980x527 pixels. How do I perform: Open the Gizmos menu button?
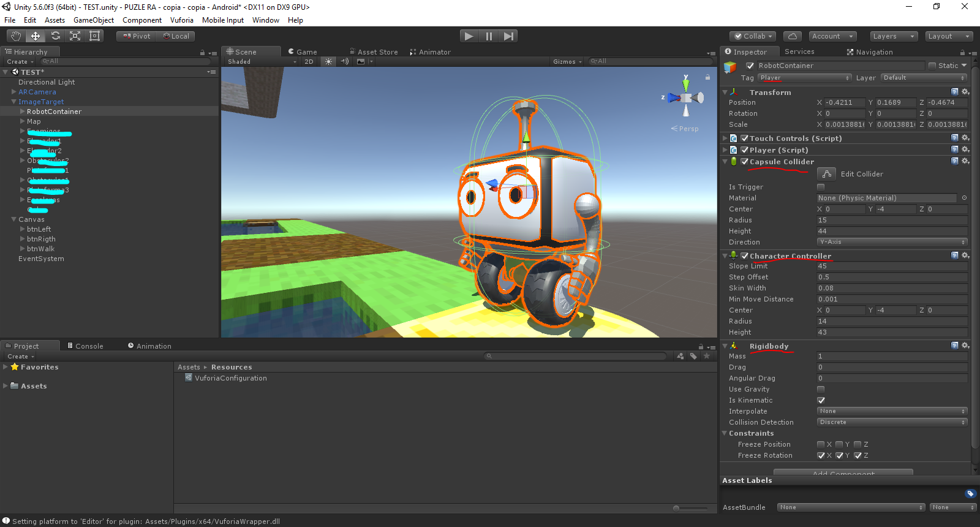[567, 61]
